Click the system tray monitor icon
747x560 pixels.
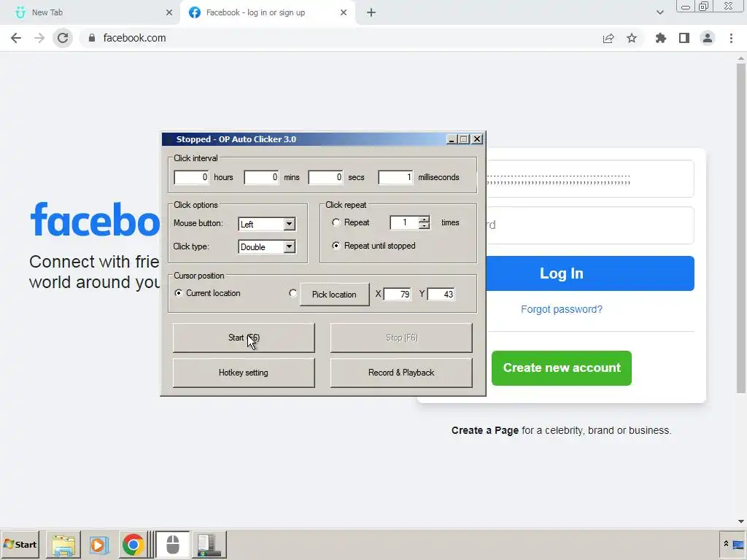point(738,544)
